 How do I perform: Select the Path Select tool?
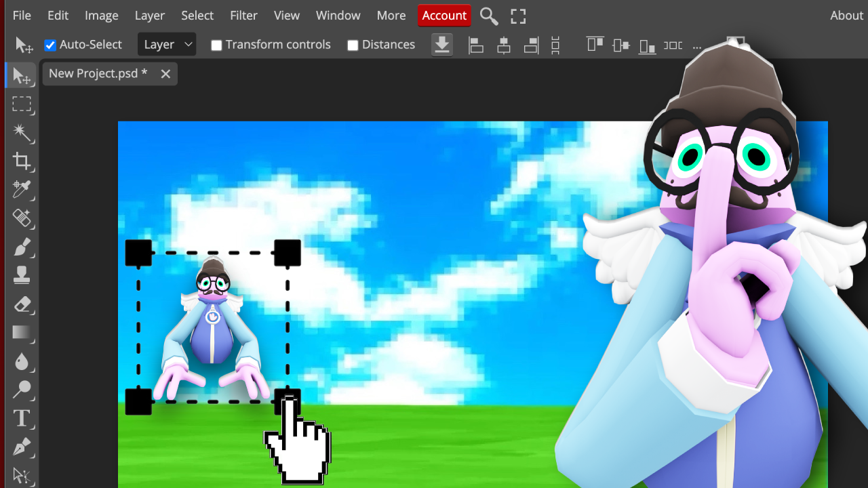tap(22, 476)
